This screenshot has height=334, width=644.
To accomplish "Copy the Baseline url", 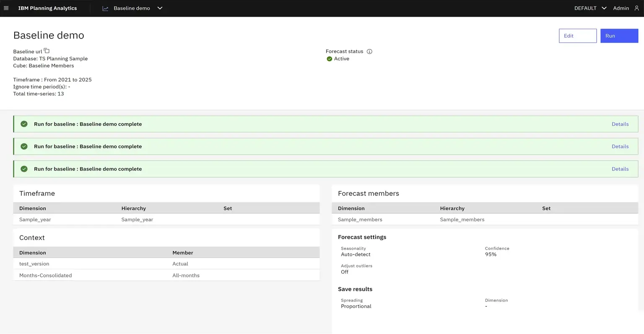I will pos(47,51).
